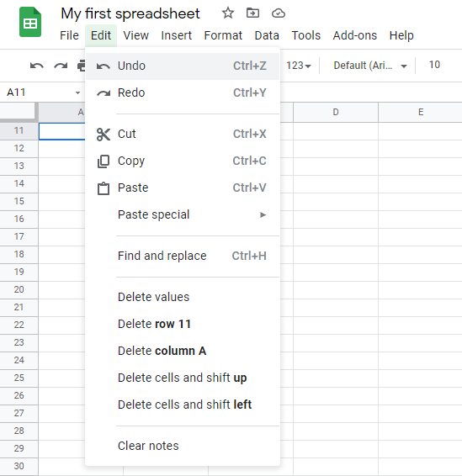Screen dimensions: 462x476
Task: Select the row 20 header
Action: coord(19,289)
